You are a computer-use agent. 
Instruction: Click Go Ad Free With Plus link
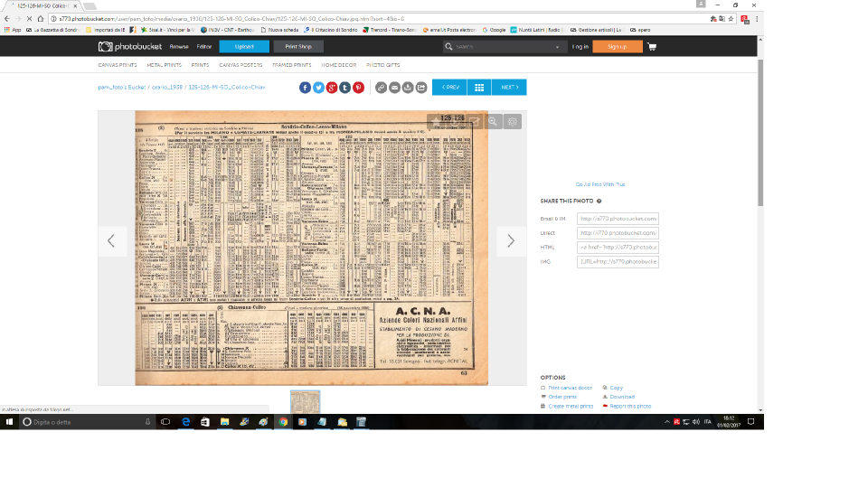[600, 184]
